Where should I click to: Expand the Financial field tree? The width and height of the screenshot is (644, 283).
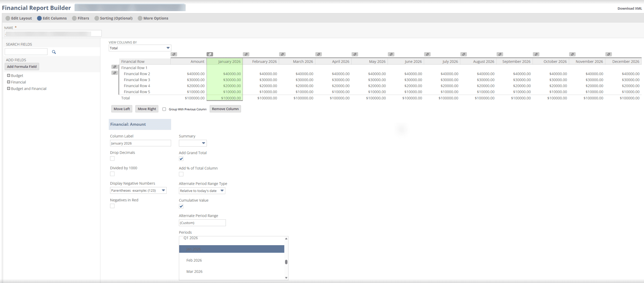coord(9,82)
